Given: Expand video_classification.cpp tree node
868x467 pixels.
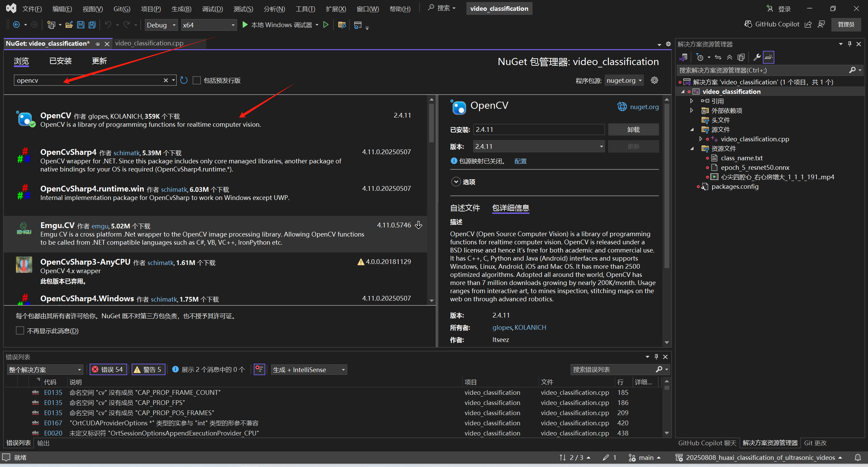Looking at the screenshot, I should click(x=700, y=139).
